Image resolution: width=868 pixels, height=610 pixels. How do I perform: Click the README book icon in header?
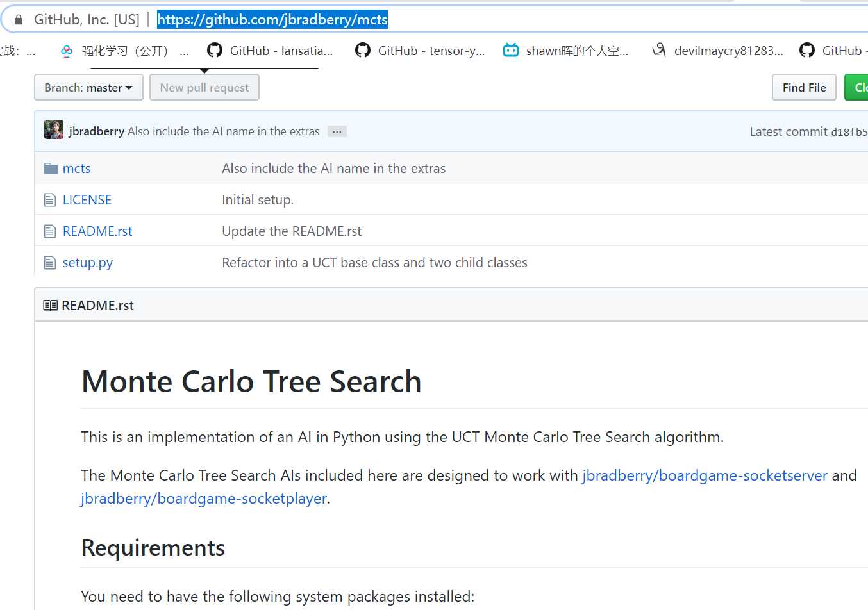[50, 306]
